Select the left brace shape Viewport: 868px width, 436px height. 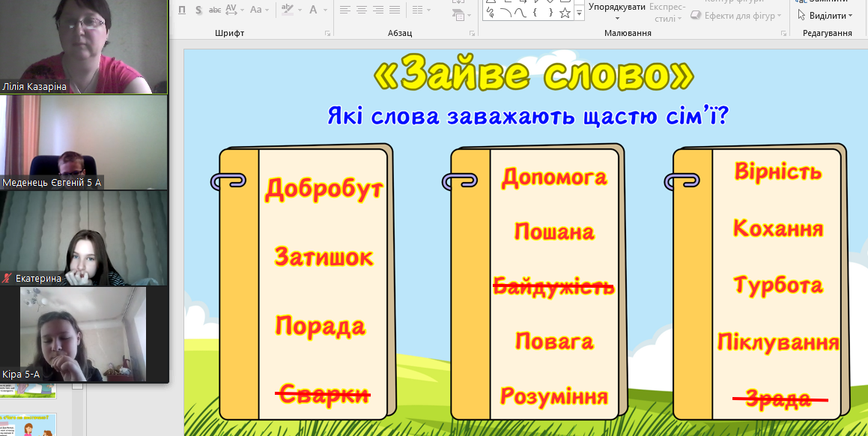click(535, 13)
